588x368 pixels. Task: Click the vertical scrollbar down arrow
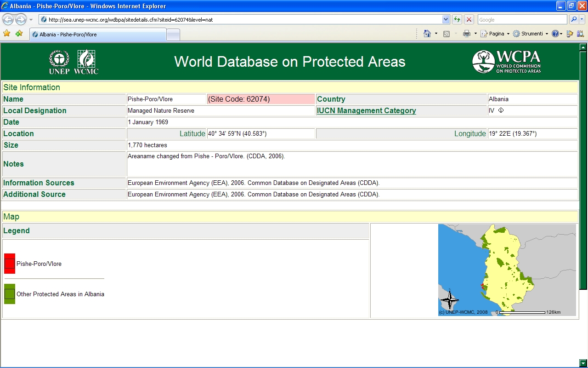(583, 362)
